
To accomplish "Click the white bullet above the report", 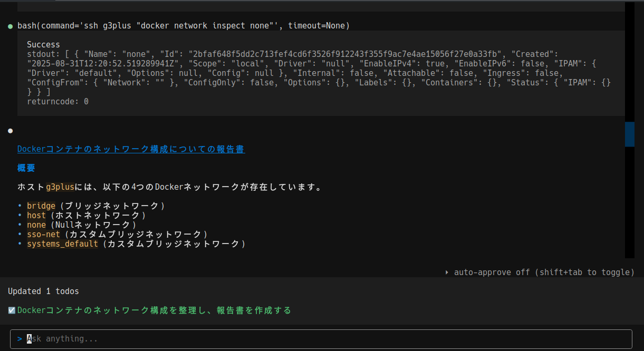I will coord(11,131).
